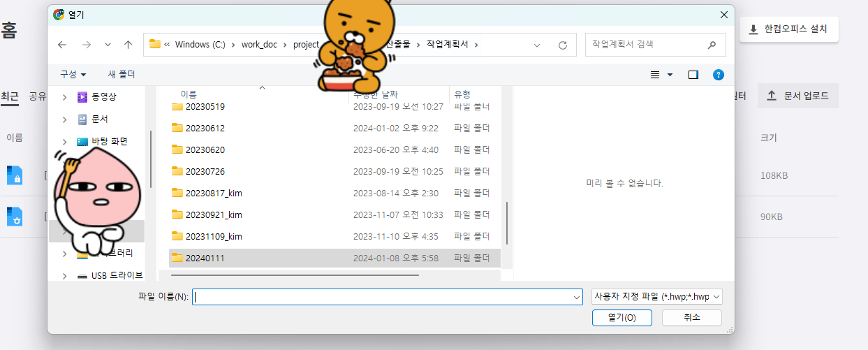Expand the 문서 tree node

pyautogui.click(x=64, y=119)
